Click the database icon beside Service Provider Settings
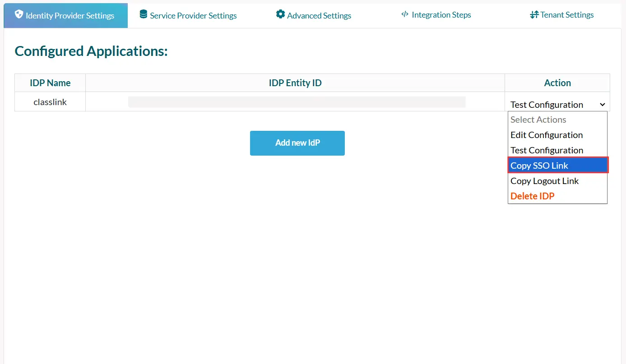This screenshot has height=364, width=626. click(143, 14)
